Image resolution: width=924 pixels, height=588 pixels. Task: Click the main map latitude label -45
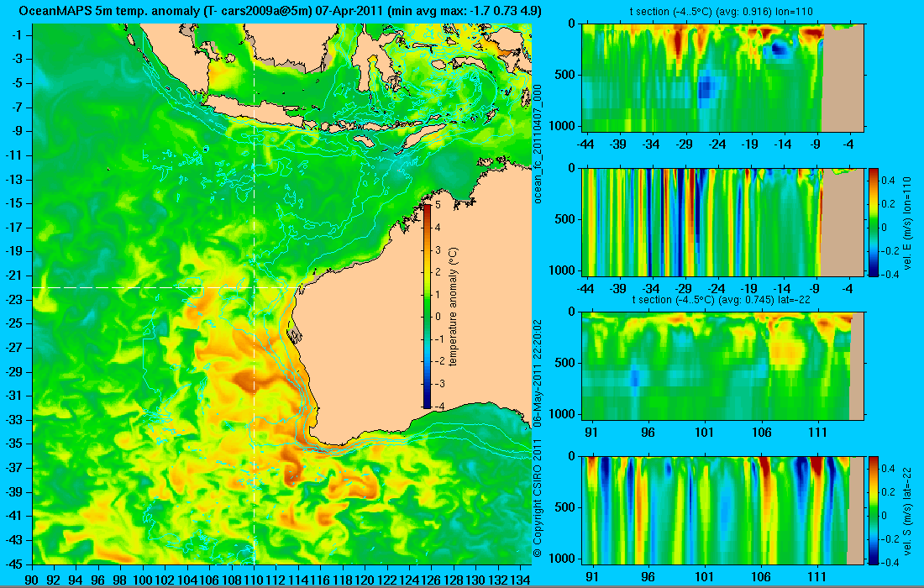15,564
